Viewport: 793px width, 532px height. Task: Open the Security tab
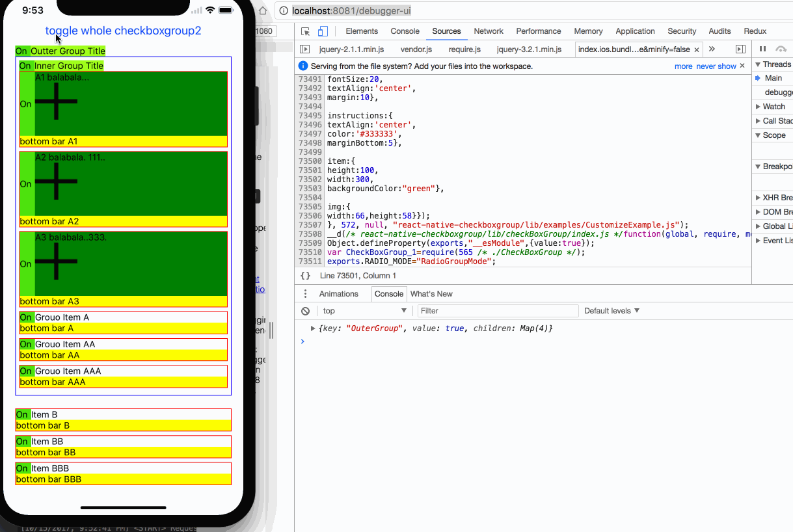(682, 31)
